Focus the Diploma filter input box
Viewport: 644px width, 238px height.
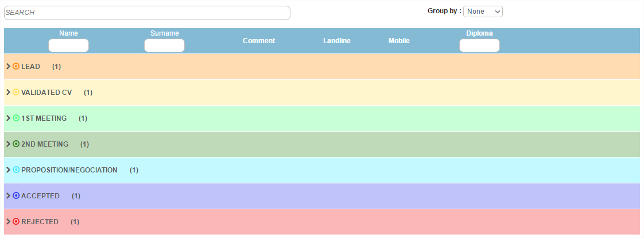(x=479, y=46)
